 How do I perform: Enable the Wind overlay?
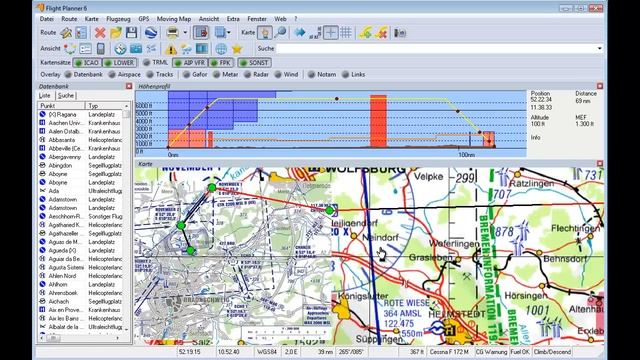pyautogui.click(x=286, y=75)
